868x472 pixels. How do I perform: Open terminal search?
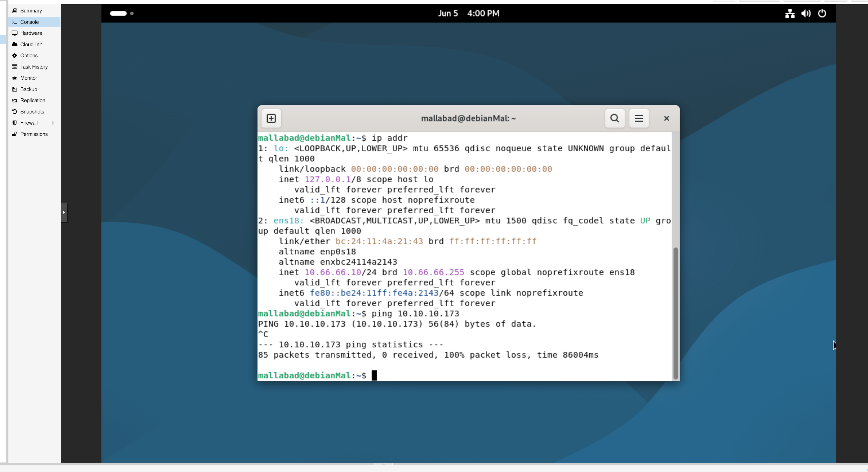point(615,118)
